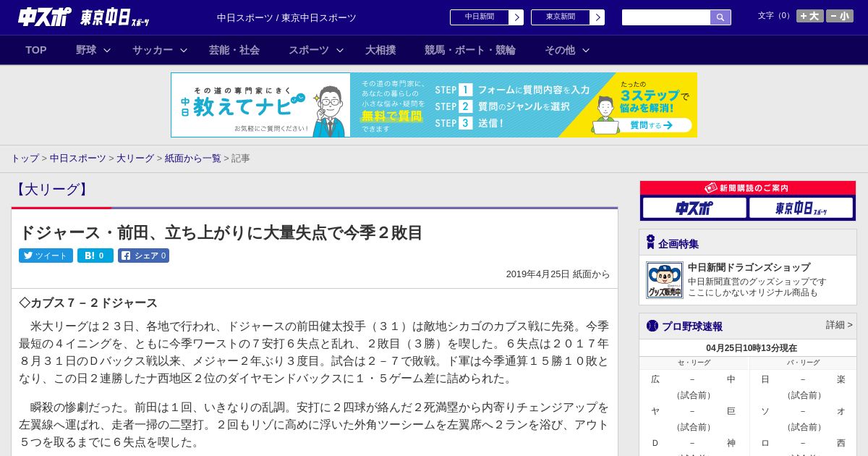Viewport: 868px width, 456px height.
Task: Open the サッカー nav label
Action: (153, 50)
